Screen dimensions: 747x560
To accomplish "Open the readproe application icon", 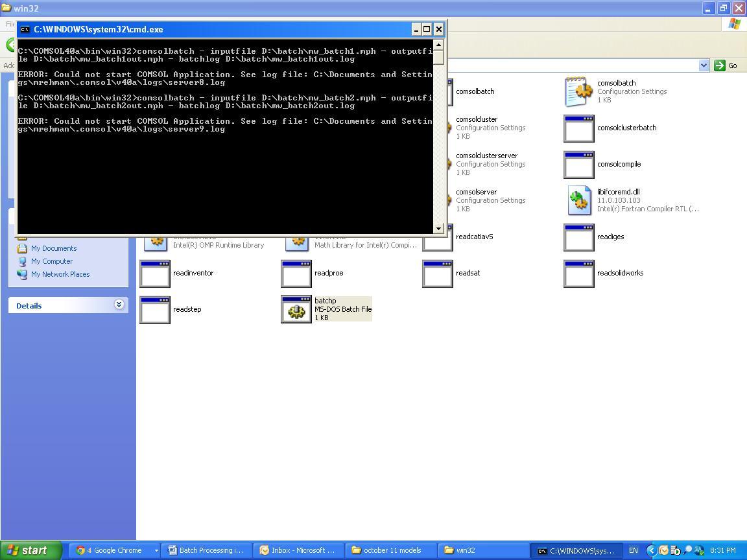I will point(296,274).
